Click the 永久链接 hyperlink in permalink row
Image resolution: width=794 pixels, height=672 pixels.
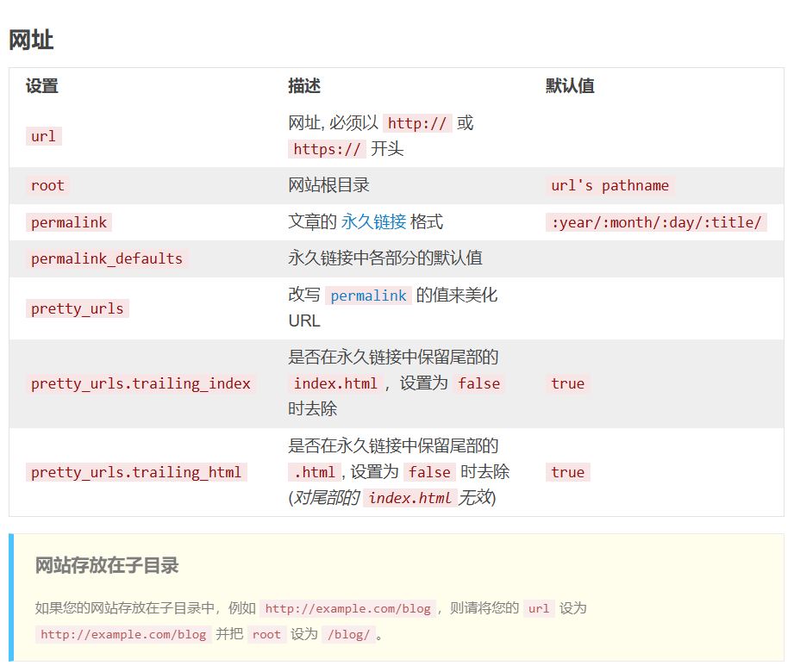(372, 222)
